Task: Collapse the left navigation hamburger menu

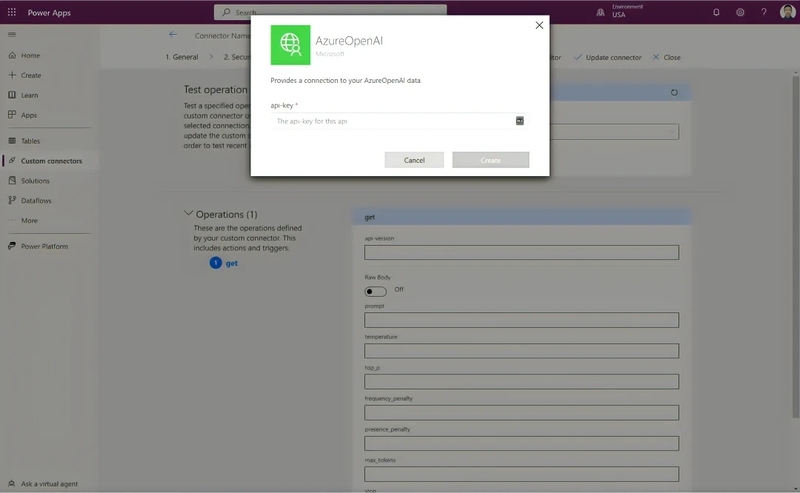Action: point(12,35)
